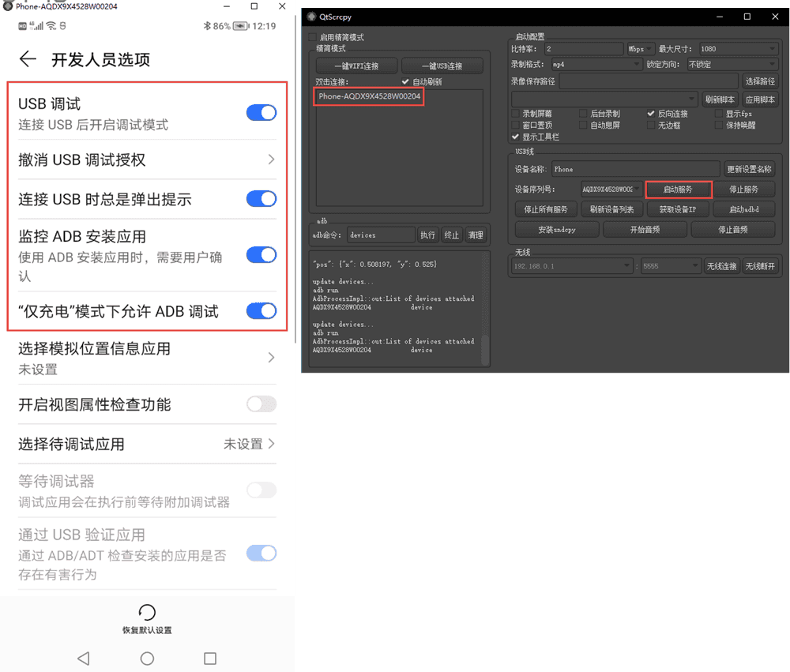The height and width of the screenshot is (672, 790).
Task: Open 选择模拟位置信息应用 setting
Action: tap(147, 358)
